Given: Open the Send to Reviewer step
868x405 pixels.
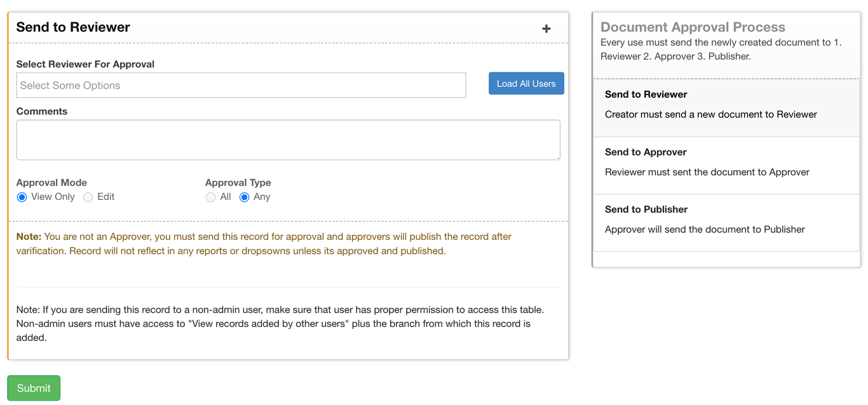Looking at the screenshot, I should pos(726,108).
